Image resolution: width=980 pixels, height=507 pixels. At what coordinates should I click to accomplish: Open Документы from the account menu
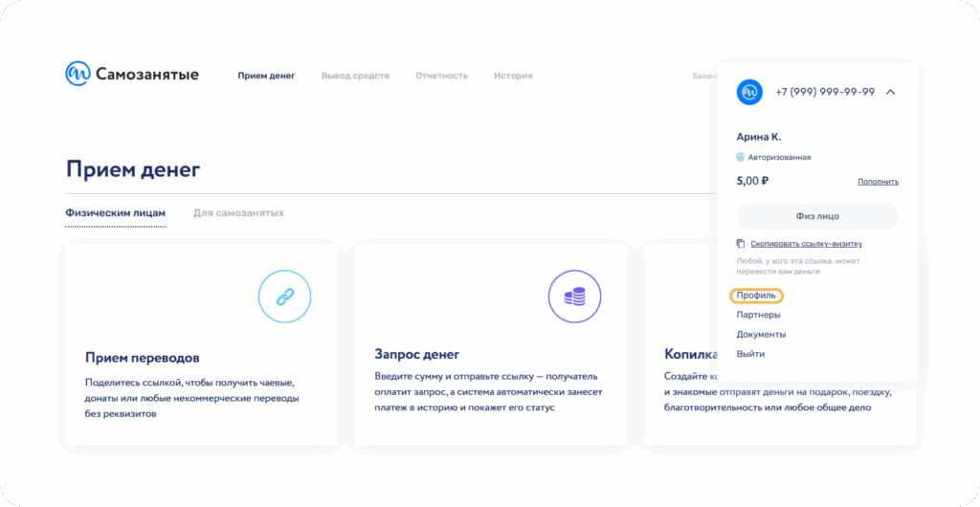pyautogui.click(x=761, y=334)
